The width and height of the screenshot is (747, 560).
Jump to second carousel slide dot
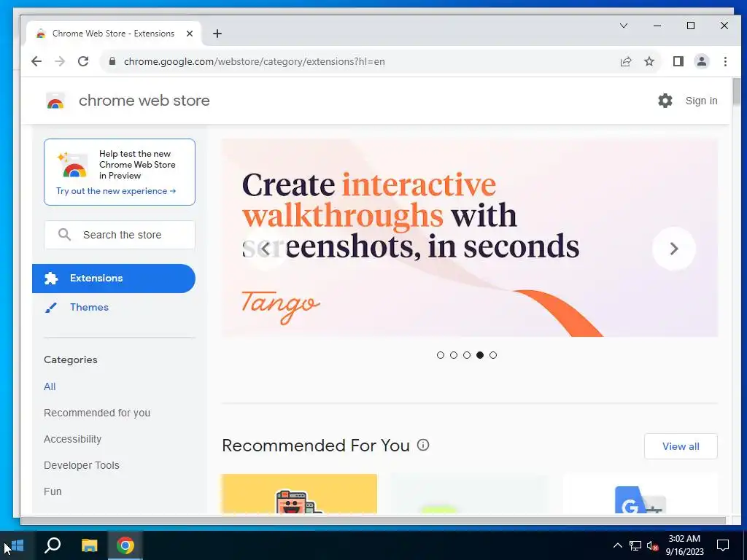pyautogui.click(x=454, y=355)
